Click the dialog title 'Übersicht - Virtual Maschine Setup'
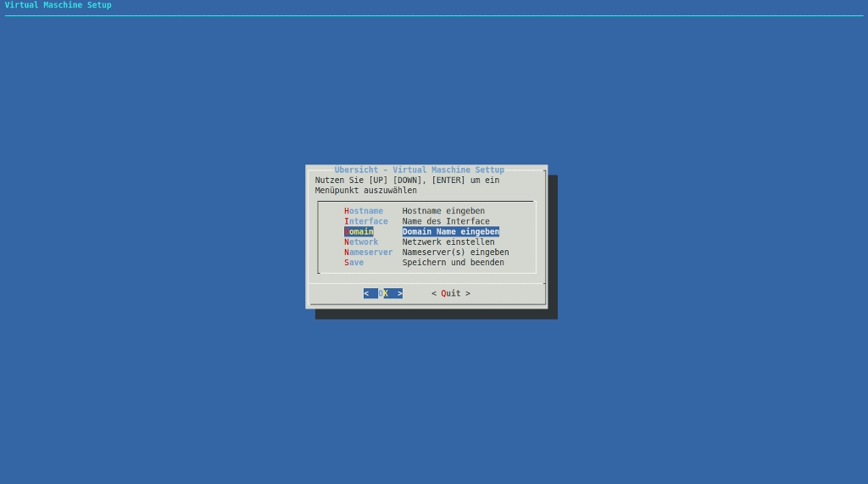Image resolution: width=868 pixels, height=484 pixels. coord(419,170)
